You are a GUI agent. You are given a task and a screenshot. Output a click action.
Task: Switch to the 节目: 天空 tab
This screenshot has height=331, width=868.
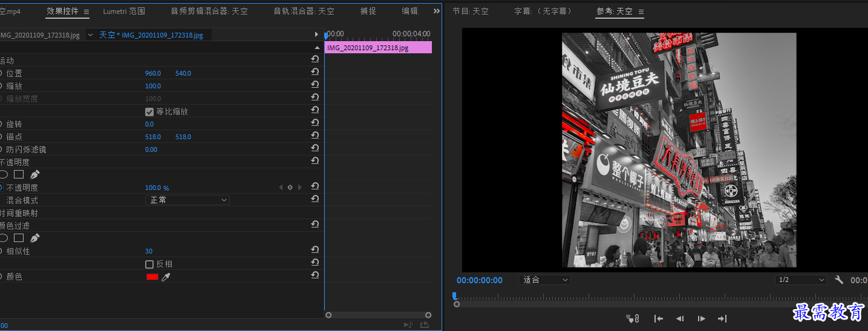coord(471,11)
